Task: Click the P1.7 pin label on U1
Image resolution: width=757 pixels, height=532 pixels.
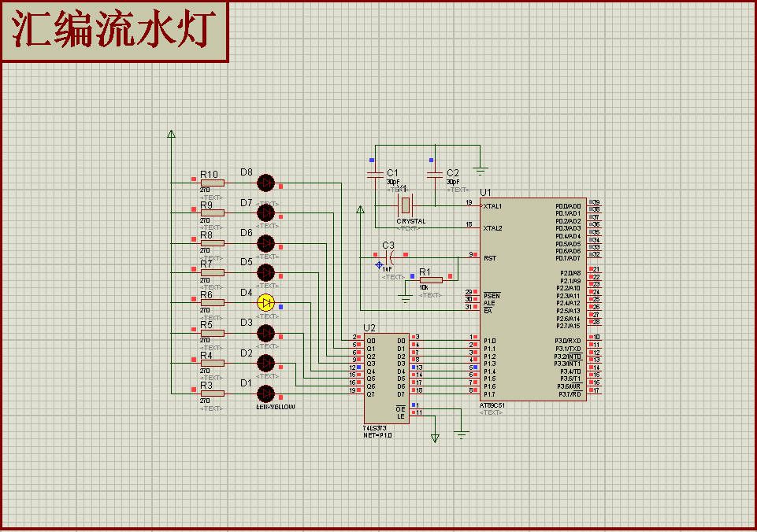Action: [490, 394]
